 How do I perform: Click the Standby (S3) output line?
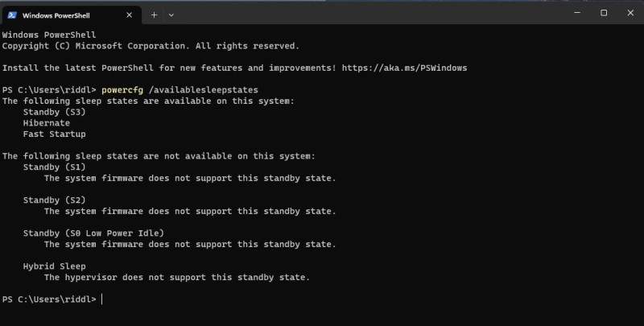54,112
